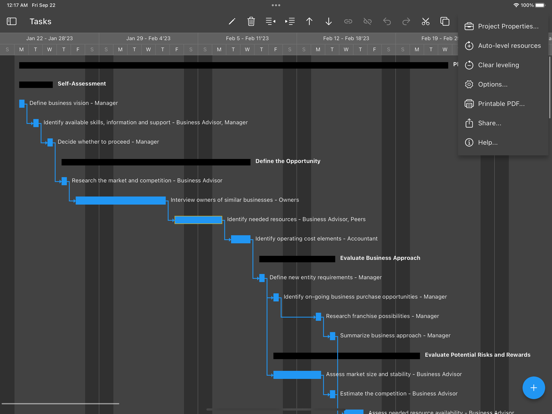Screen dimensions: 552x414
Task: Cut with the scissors icon
Action: coord(425,21)
